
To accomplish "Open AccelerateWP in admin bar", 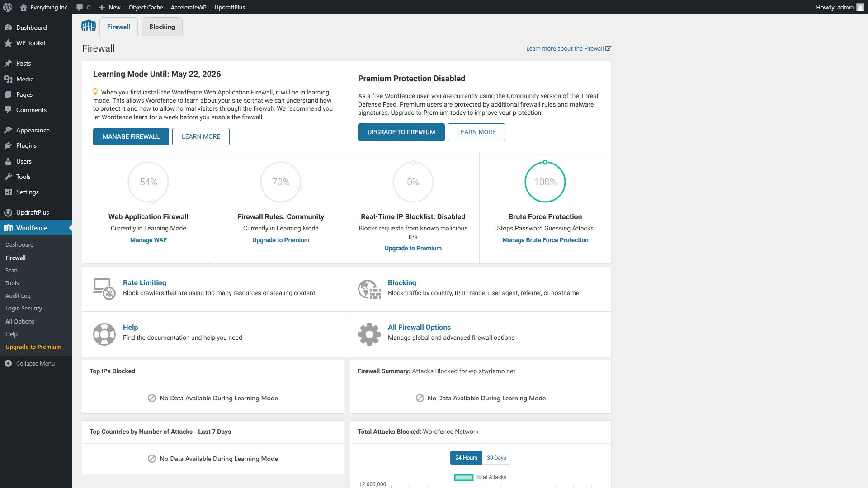I will click(x=189, y=7).
